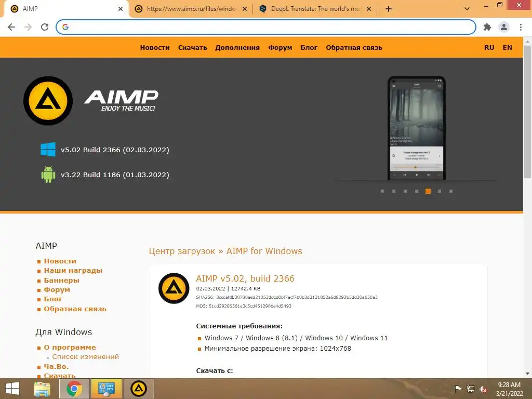This screenshot has height=399, width=532.
Task: Open sidebar link Баннеры
Action: (x=61, y=280)
